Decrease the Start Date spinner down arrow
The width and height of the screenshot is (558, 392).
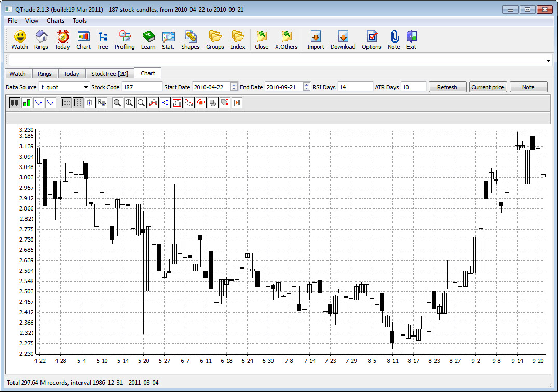point(234,89)
